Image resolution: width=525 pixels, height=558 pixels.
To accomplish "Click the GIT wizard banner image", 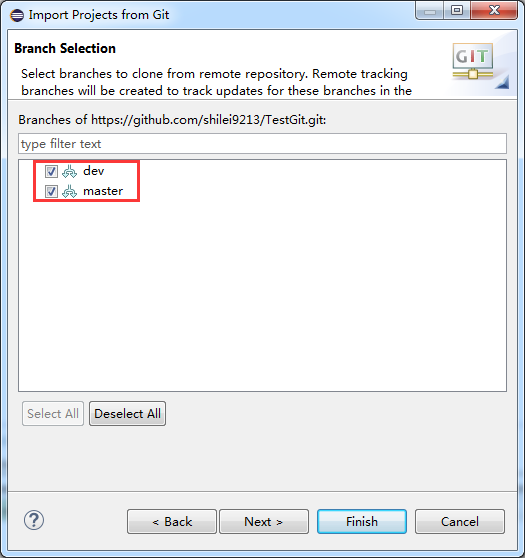I will point(480,65).
